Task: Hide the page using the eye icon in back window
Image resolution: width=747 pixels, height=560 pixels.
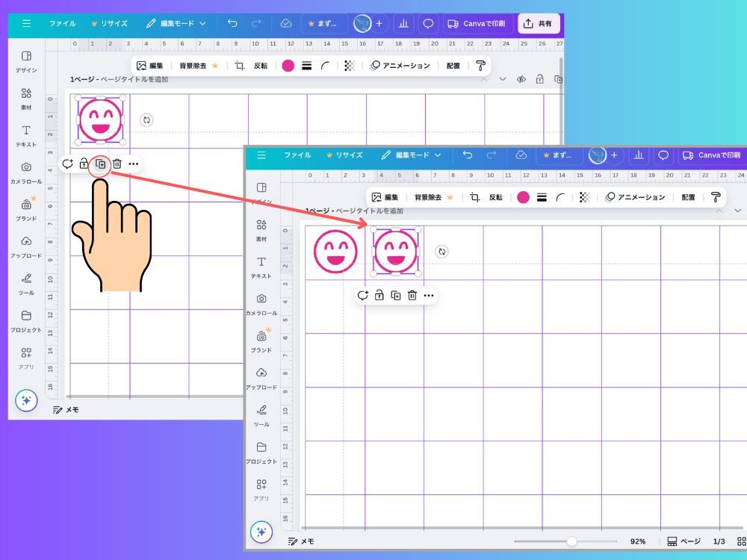Action: [521, 79]
